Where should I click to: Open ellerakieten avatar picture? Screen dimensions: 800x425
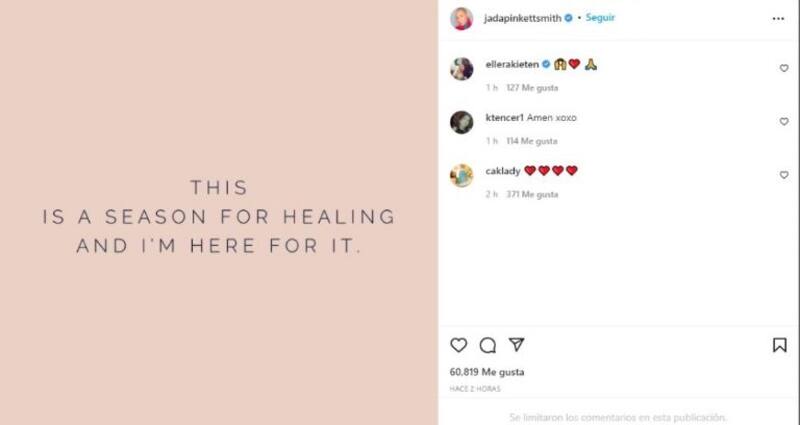[462, 69]
